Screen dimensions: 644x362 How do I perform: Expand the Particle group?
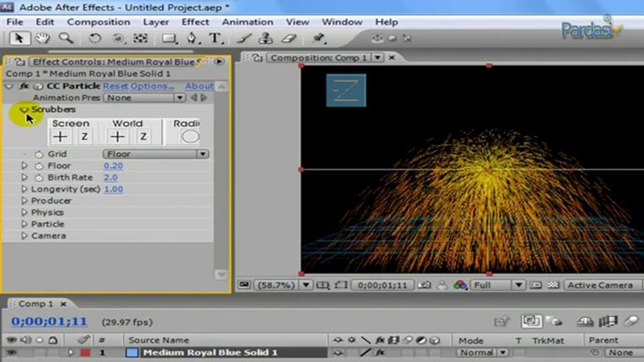(x=24, y=224)
